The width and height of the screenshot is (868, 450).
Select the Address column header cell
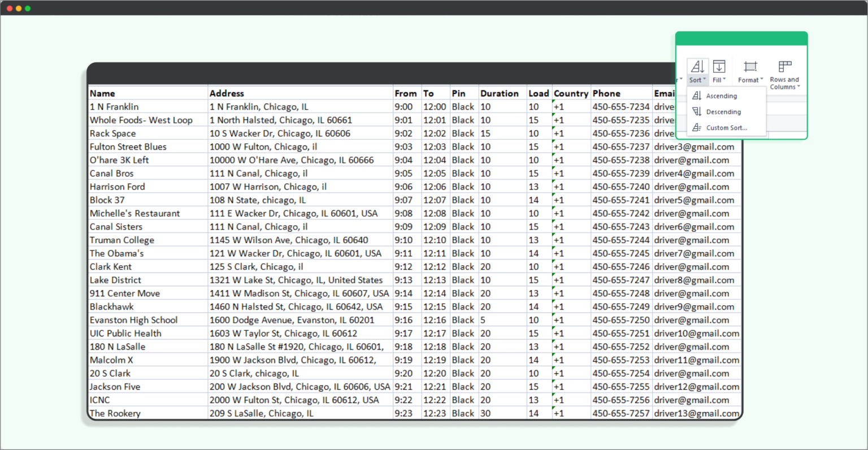pos(300,93)
